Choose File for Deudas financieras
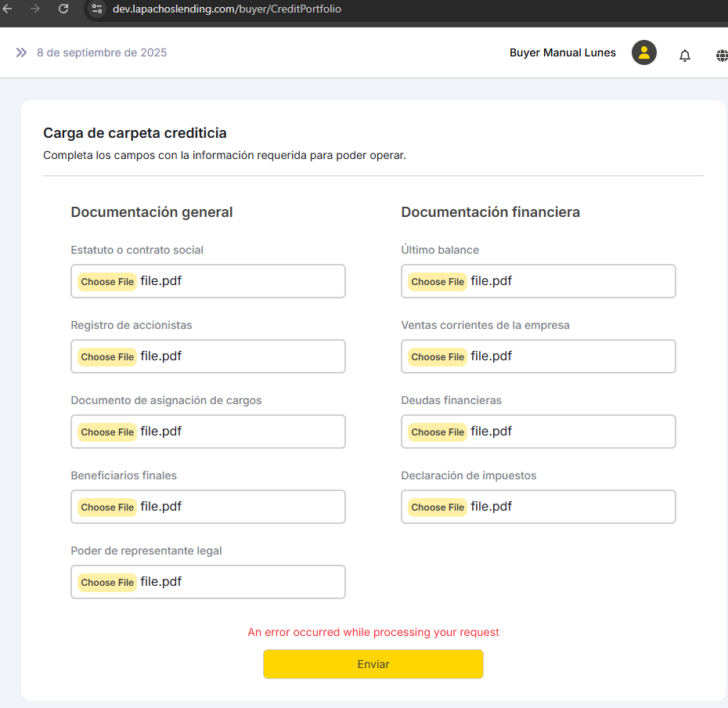This screenshot has height=708, width=728. tap(438, 432)
